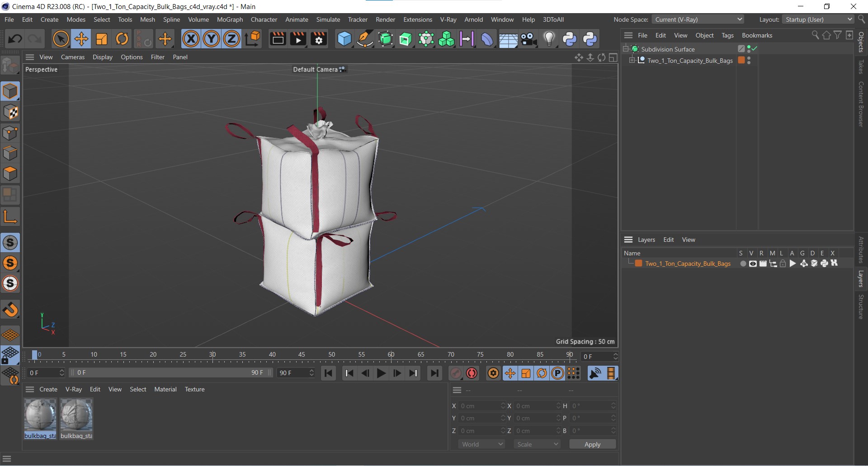Switch to Polygons mode
The image size is (868, 466).
(x=10, y=174)
